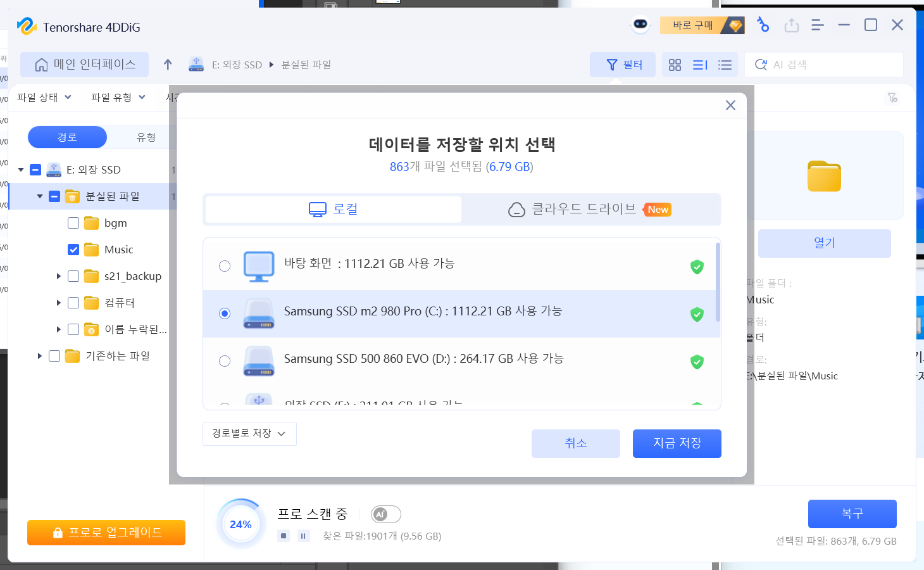Click 분실된 파일 in breadcrumb

(306, 65)
